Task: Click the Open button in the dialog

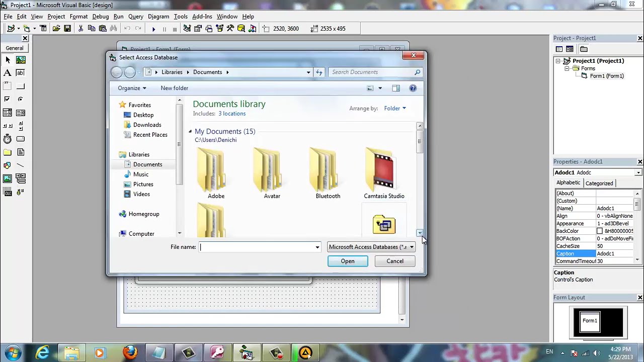Action: pyautogui.click(x=348, y=261)
